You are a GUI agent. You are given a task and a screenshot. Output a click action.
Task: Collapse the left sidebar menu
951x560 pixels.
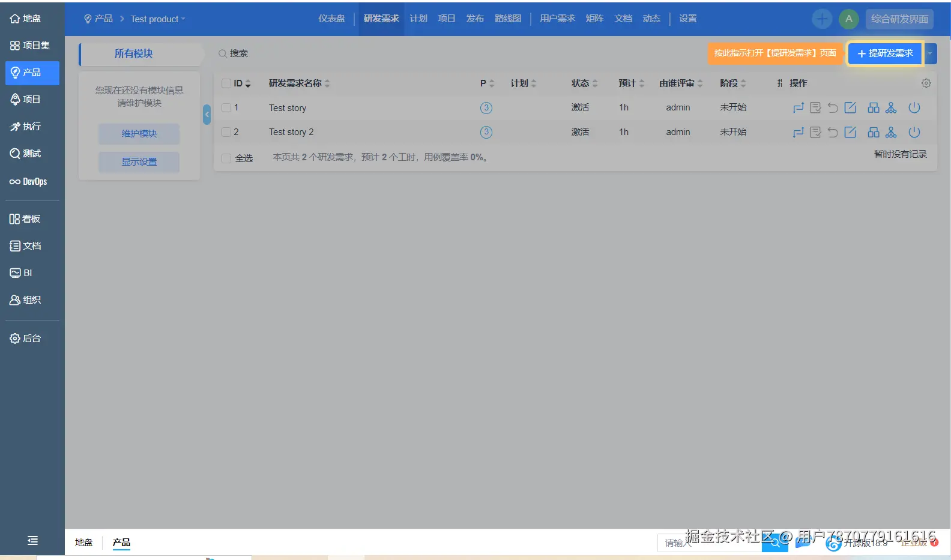coord(32,541)
